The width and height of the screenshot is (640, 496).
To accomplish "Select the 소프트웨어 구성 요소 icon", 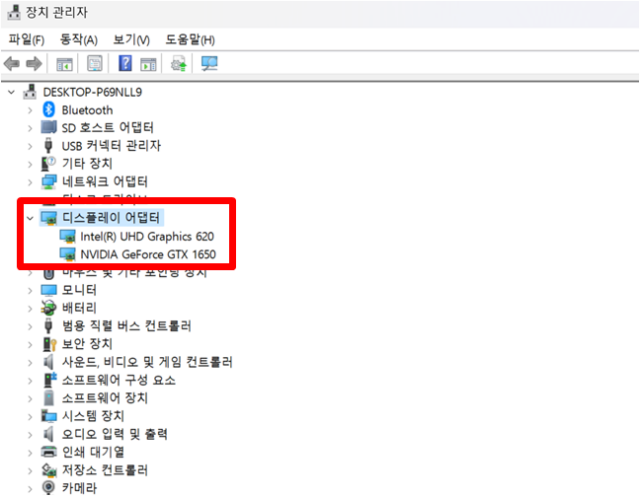I will click(50, 380).
